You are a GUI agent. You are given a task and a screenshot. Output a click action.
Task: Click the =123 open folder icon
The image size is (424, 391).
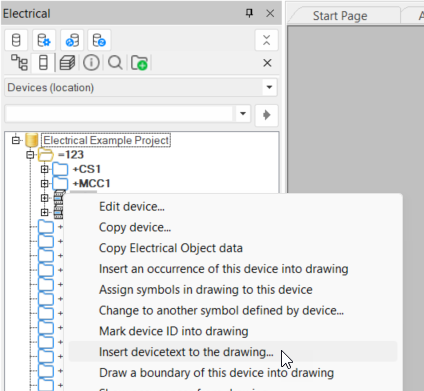[x=46, y=155]
